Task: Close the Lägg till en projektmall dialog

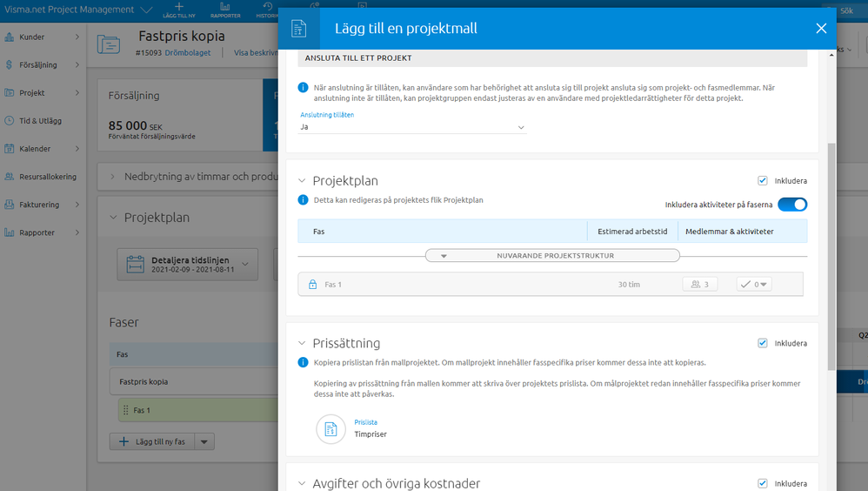Action: tap(821, 29)
